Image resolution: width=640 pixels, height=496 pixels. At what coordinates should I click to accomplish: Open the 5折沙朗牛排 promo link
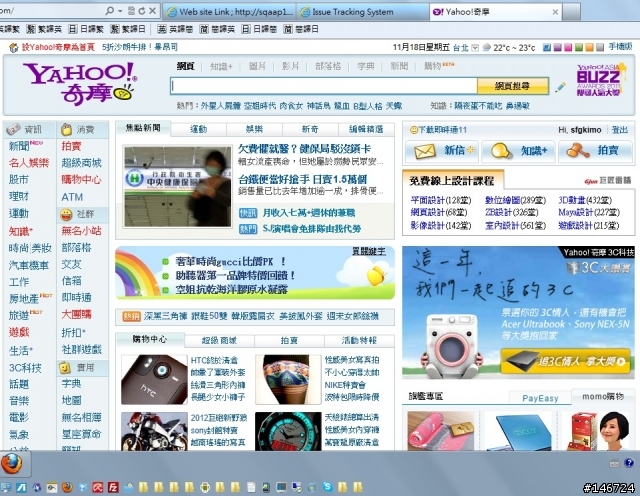click(140, 47)
